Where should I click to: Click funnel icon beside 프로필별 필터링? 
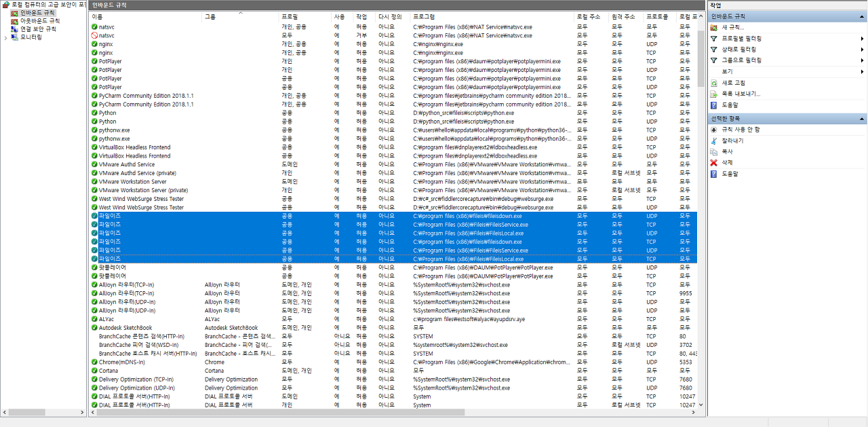click(x=713, y=39)
